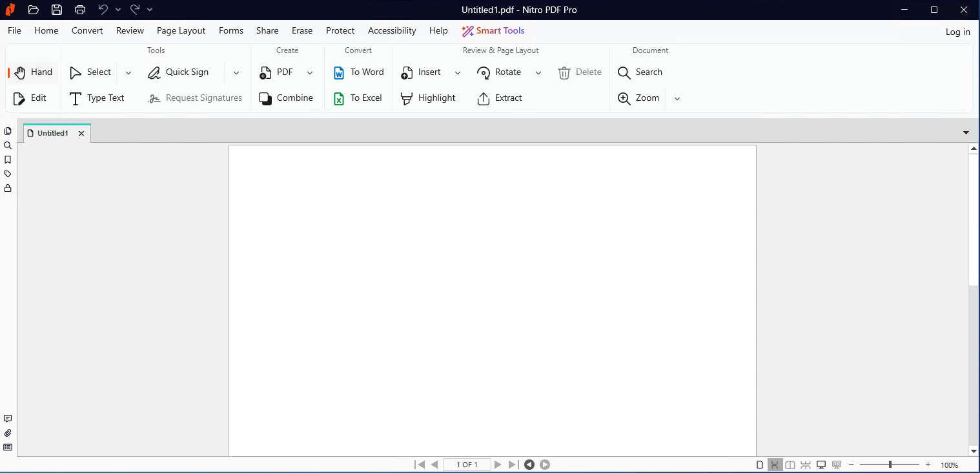The width and height of the screenshot is (980, 473).
Task: Toggle single page view
Action: pyautogui.click(x=760, y=465)
